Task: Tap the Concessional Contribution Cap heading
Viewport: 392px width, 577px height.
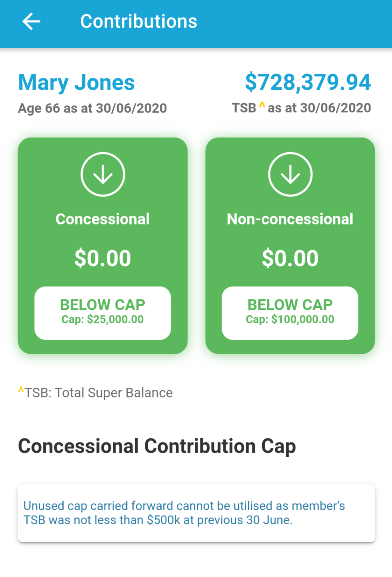Action: (157, 446)
